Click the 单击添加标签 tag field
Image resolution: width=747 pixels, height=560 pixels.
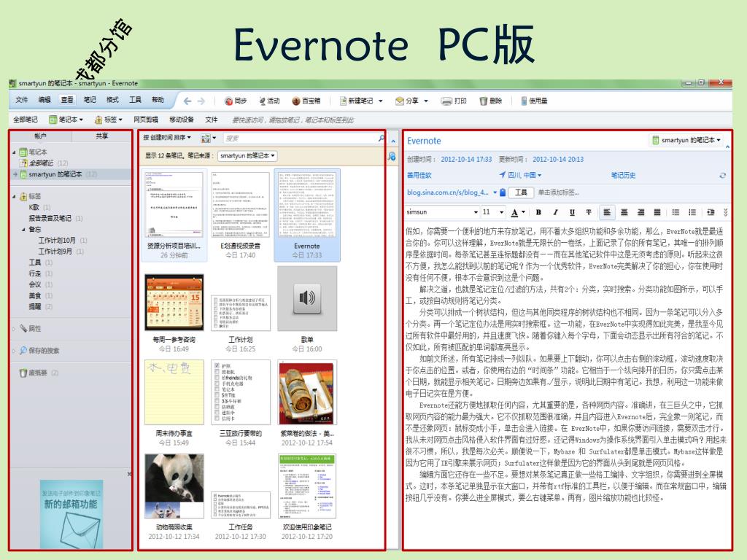pyautogui.click(x=558, y=192)
